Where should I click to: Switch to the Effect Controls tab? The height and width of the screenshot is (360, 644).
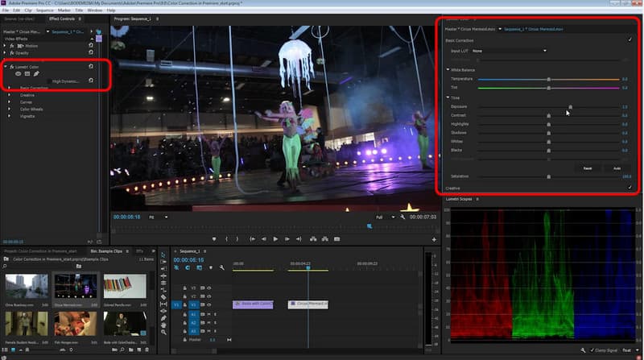tap(62, 17)
